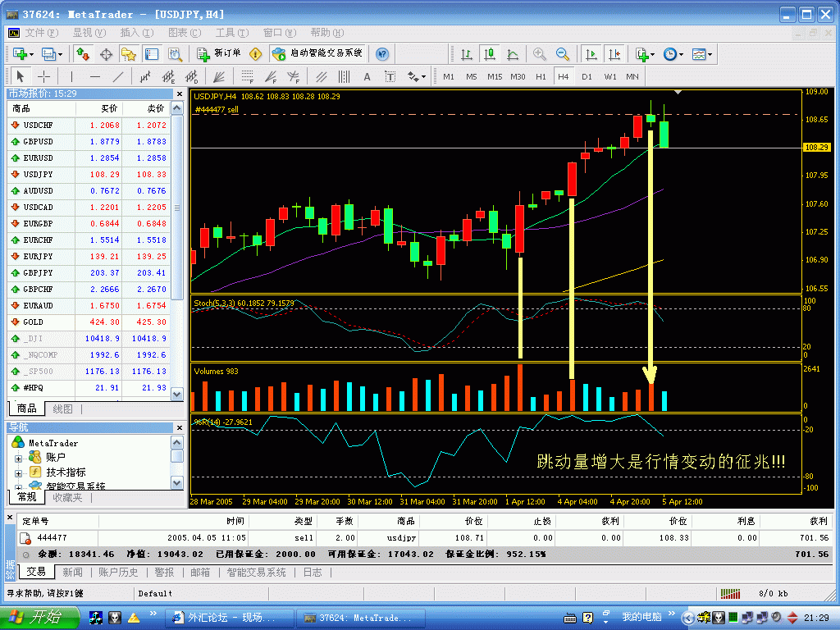Draw a trendline with the diagonal line tool

click(118, 76)
